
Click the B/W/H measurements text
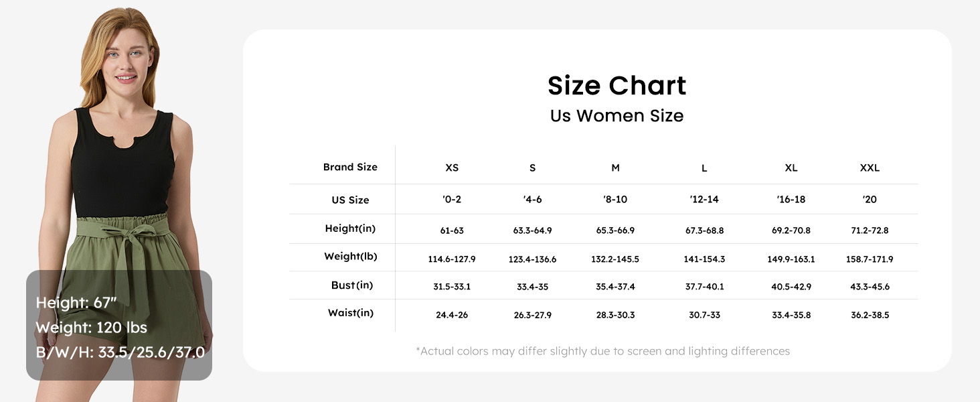pos(120,352)
